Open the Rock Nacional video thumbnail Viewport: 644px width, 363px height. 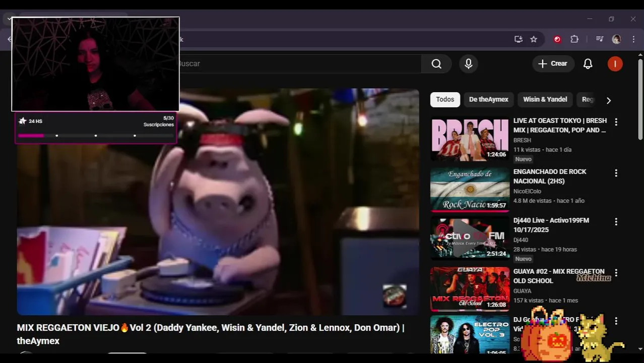coord(470,190)
